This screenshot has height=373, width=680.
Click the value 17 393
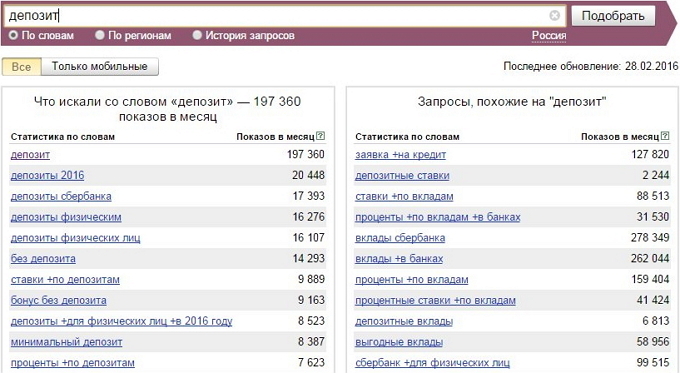[308, 196]
